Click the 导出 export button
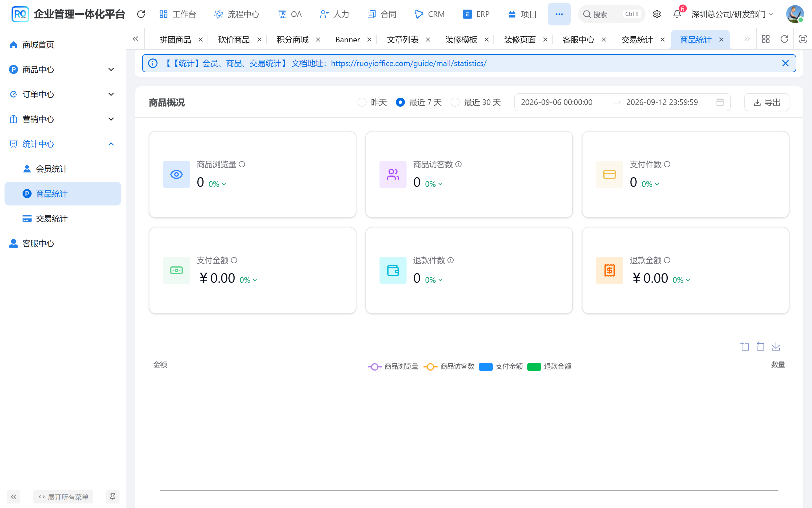Screen dimensions: 812x508 coord(766,102)
